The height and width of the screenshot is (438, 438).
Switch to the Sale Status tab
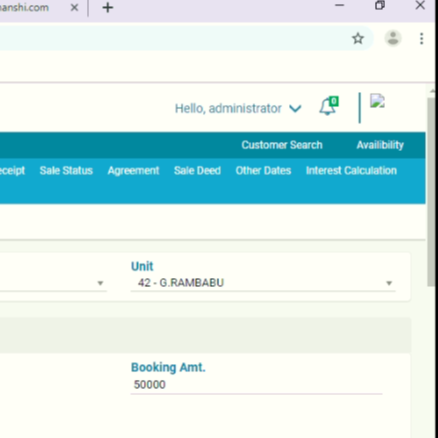tap(66, 171)
